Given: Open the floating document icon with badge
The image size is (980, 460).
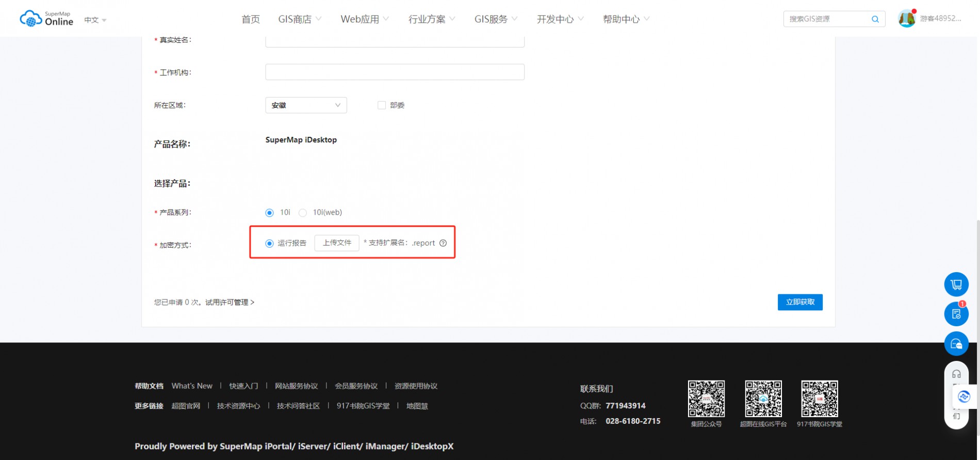Looking at the screenshot, I should tap(956, 314).
